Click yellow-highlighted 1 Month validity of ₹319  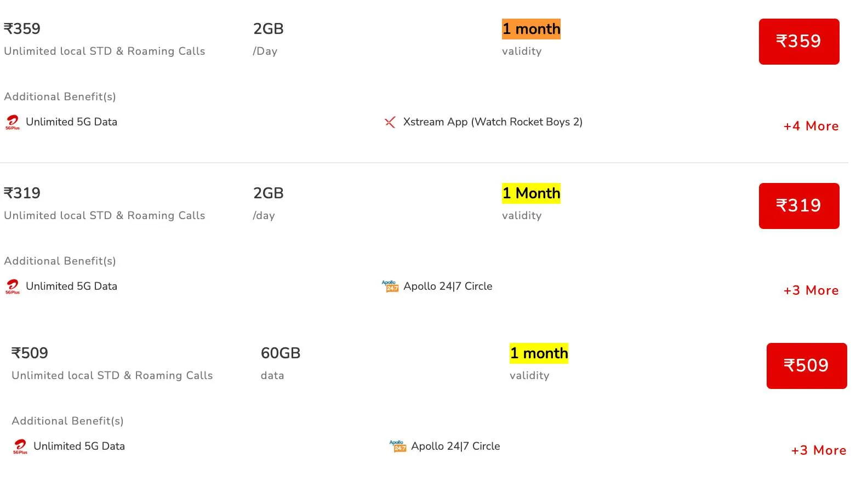(x=531, y=193)
